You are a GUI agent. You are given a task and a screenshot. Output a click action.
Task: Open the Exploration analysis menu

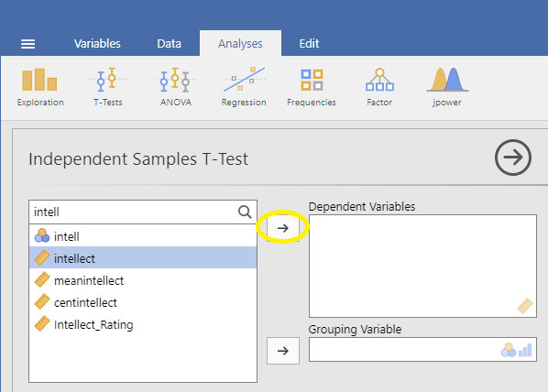tap(40, 87)
